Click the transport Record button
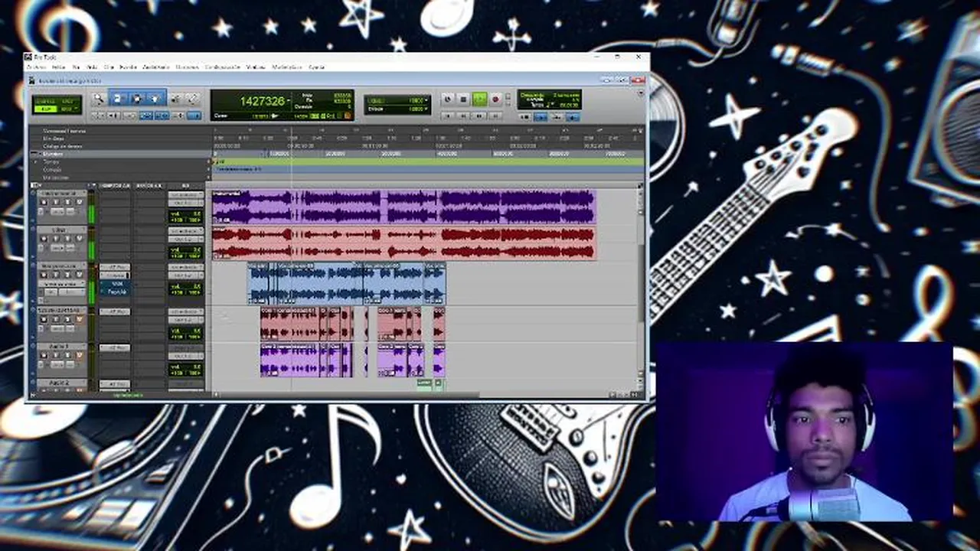Viewport: 980px width, 551px height. [x=495, y=99]
